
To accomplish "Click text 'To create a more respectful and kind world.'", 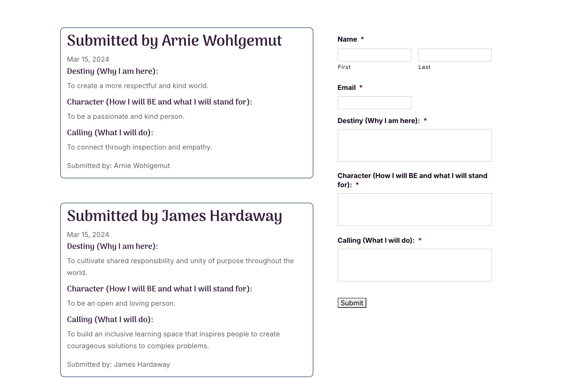I will pyautogui.click(x=138, y=86).
